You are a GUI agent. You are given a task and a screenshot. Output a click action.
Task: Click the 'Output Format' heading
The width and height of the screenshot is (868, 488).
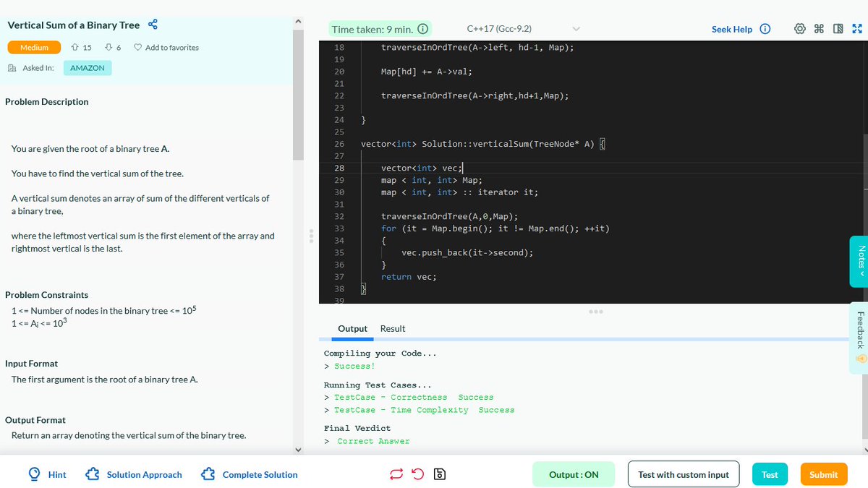coord(35,420)
